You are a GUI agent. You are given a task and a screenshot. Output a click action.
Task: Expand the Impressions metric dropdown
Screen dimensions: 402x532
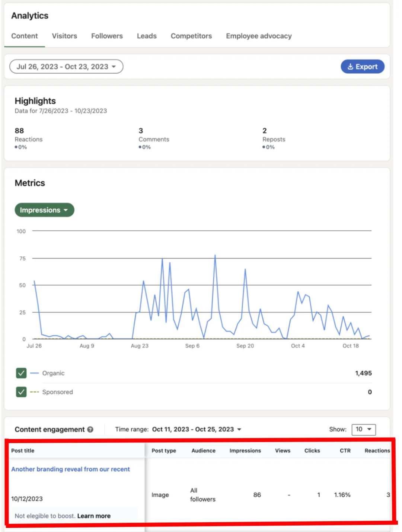44,210
